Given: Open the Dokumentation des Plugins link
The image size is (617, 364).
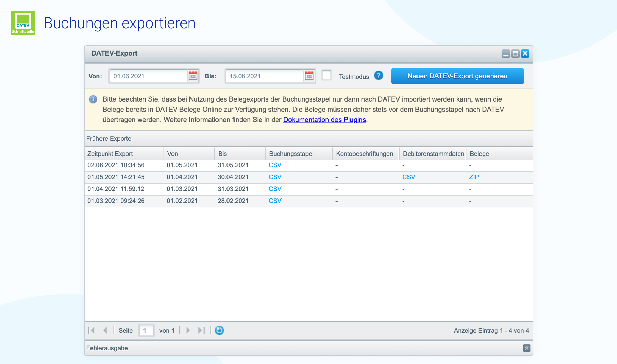Looking at the screenshot, I should (x=324, y=120).
